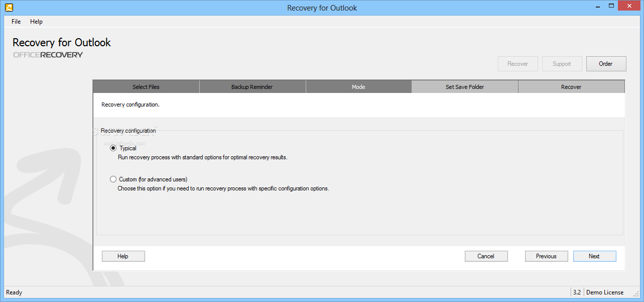This screenshot has height=302, width=644.
Task: Click the 3.2 version status entry
Action: pyautogui.click(x=577, y=292)
